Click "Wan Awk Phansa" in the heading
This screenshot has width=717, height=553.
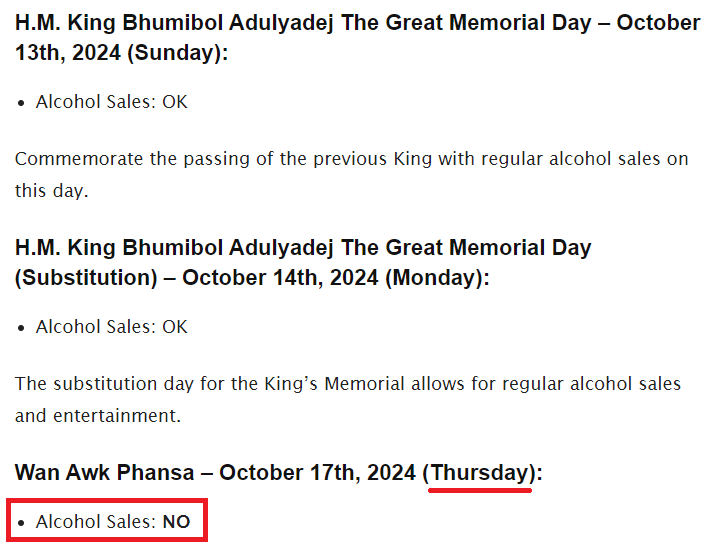(105, 472)
